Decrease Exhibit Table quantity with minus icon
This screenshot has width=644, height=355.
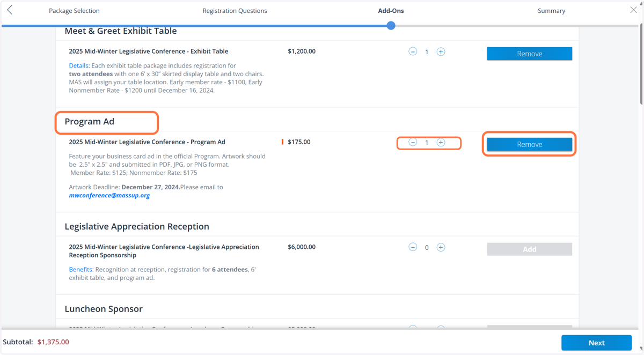click(413, 51)
